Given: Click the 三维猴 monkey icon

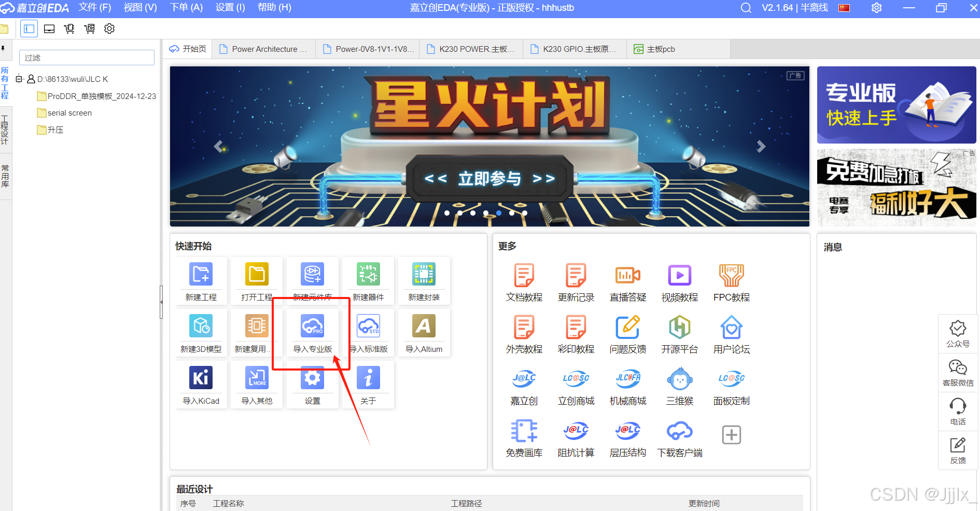Looking at the screenshot, I should (x=680, y=379).
